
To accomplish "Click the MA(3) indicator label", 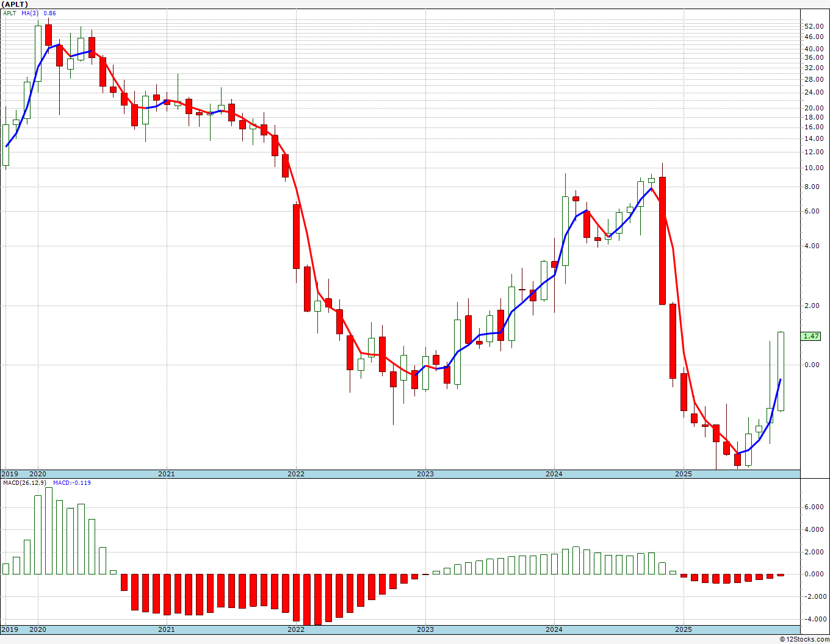I will [x=31, y=13].
